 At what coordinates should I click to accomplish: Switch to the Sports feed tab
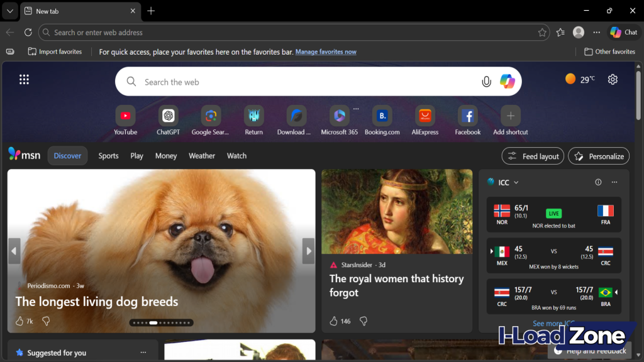click(108, 155)
